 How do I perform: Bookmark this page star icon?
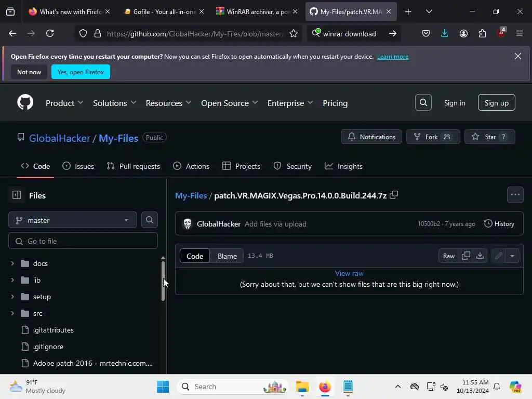pos(294,34)
